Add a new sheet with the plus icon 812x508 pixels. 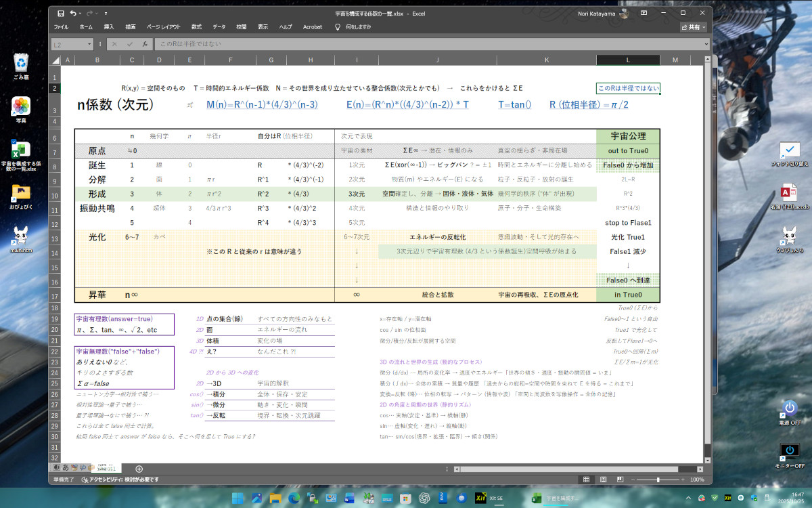pyautogui.click(x=139, y=469)
